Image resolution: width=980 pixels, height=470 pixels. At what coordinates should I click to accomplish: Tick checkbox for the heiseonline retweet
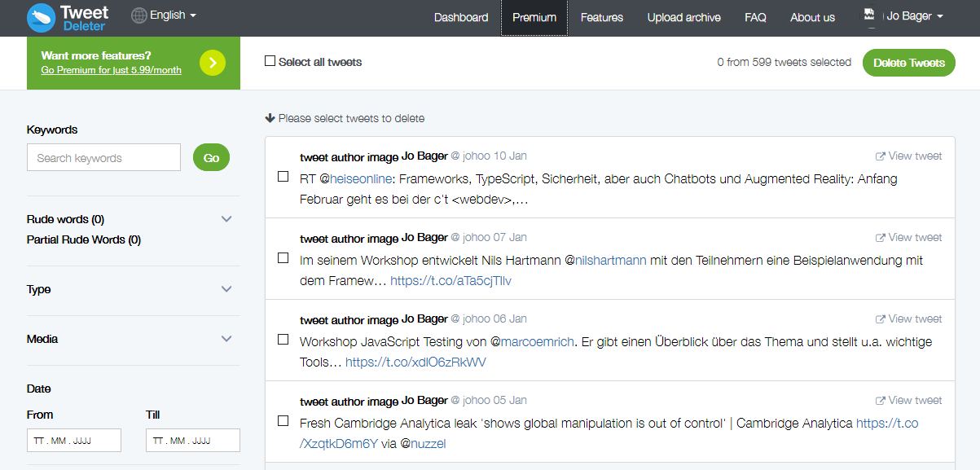pyautogui.click(x=283, y=177)
